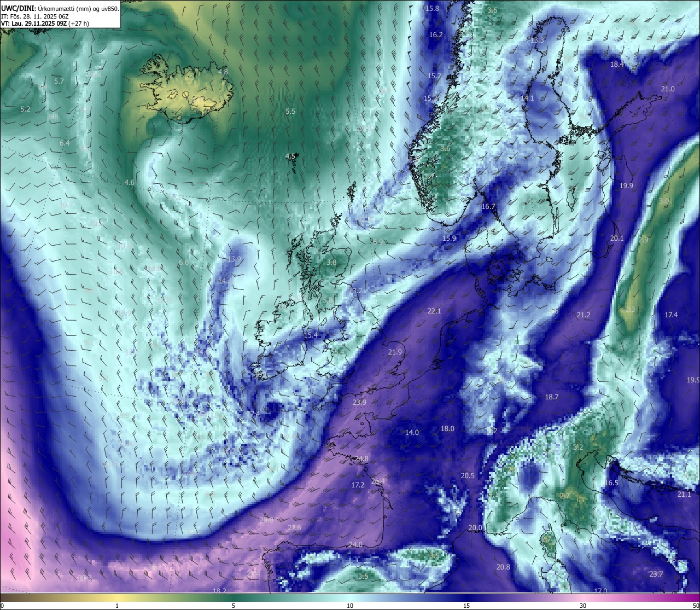Viewport: 700px width, 610px height.
Task: Click the 4.5 value near the Faroe Islands
Action: point(290,156)
